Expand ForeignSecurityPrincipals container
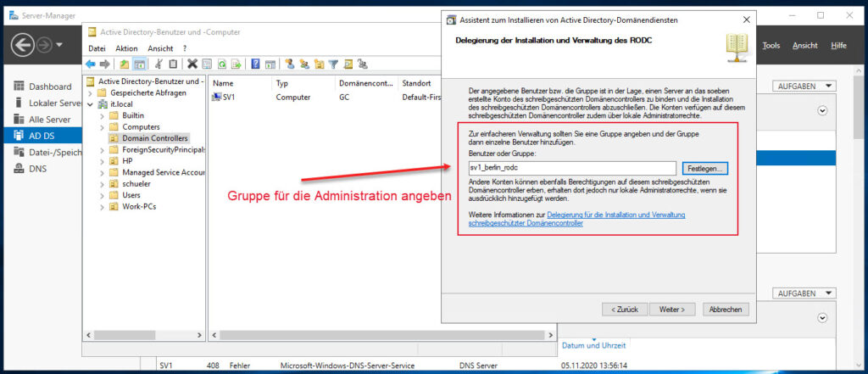Viewport: 868px width, 374px height. (102, 149)
